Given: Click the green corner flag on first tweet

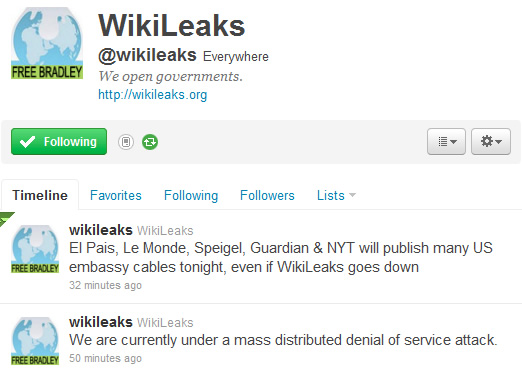Looking at the screenshot, I should 5,218.
